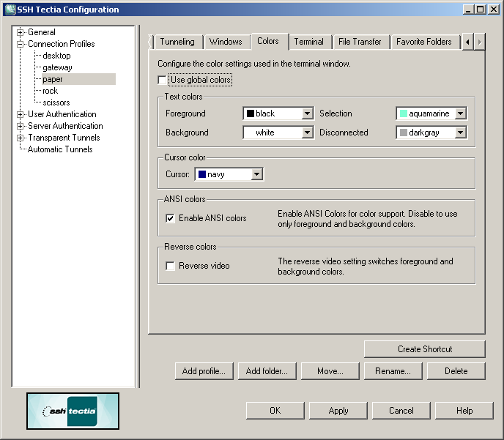Cancel the configuration dialog

tap(401, 411)
